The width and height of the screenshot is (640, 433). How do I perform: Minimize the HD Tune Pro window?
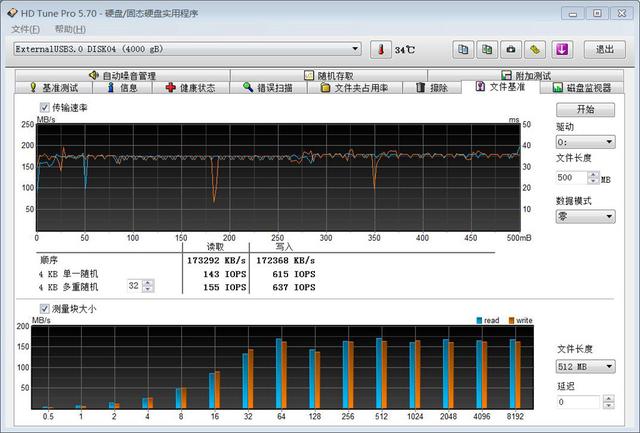tap(573, 13)
